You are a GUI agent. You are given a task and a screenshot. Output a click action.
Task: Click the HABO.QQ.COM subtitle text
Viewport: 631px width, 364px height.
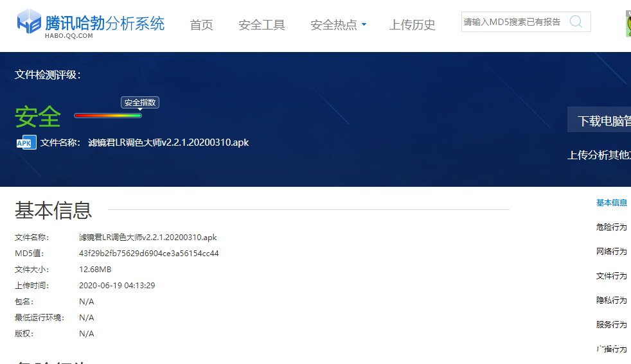point(69,36)
